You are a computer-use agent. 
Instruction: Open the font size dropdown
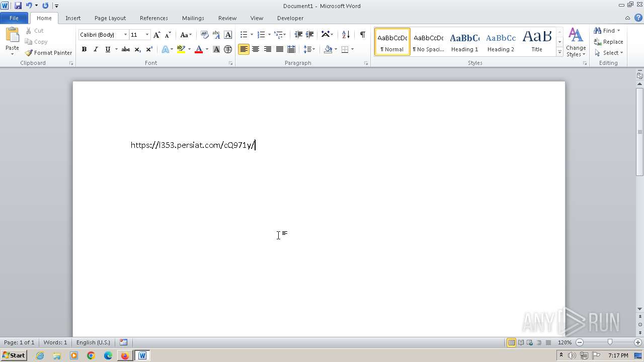click(147, 35)
